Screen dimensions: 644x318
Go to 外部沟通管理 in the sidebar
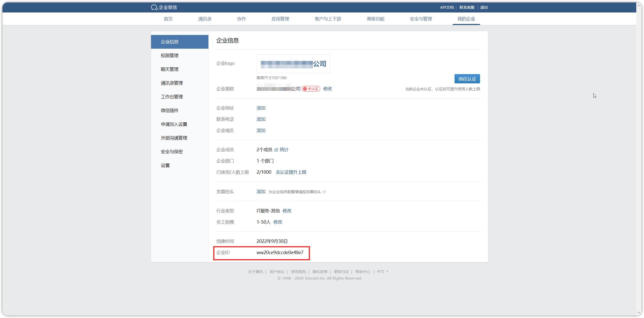[x=179, y=138]
